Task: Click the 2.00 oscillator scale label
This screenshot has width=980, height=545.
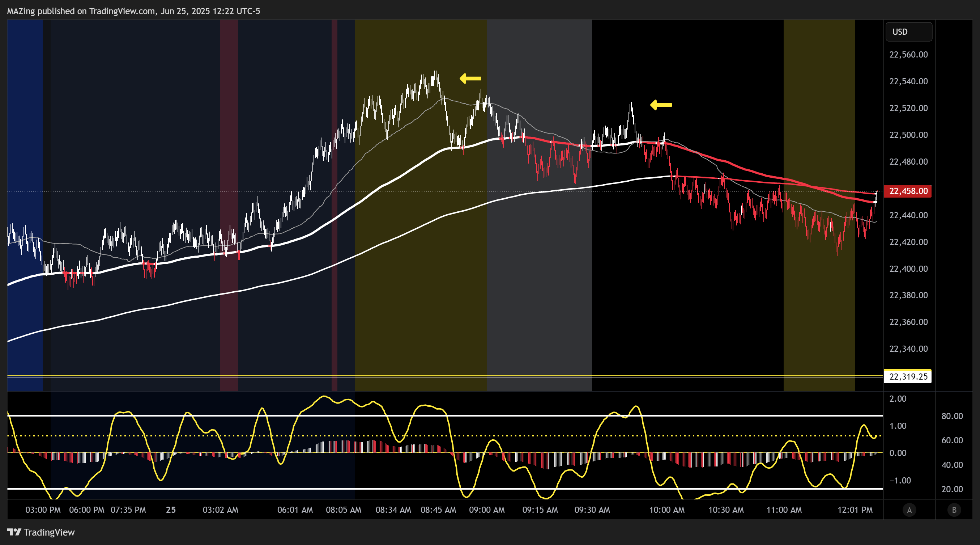Action: tap(898, 399)
